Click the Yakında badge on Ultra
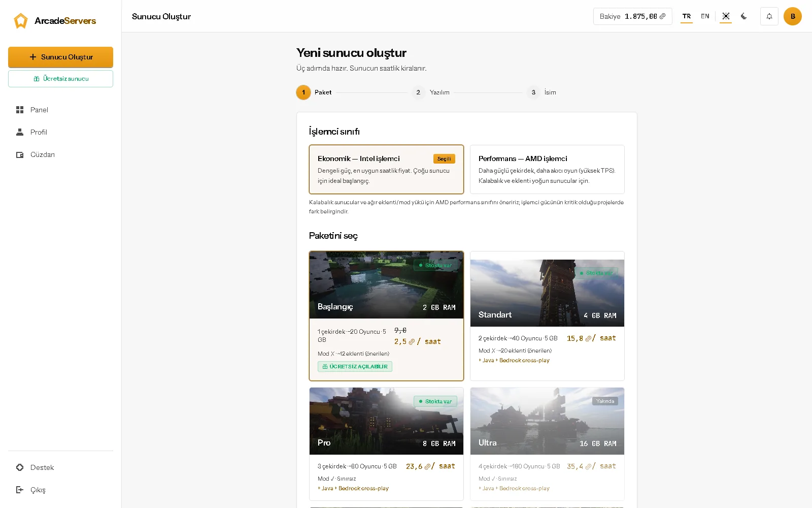Viewport: 812px width, 508px height. coord(605,401)
